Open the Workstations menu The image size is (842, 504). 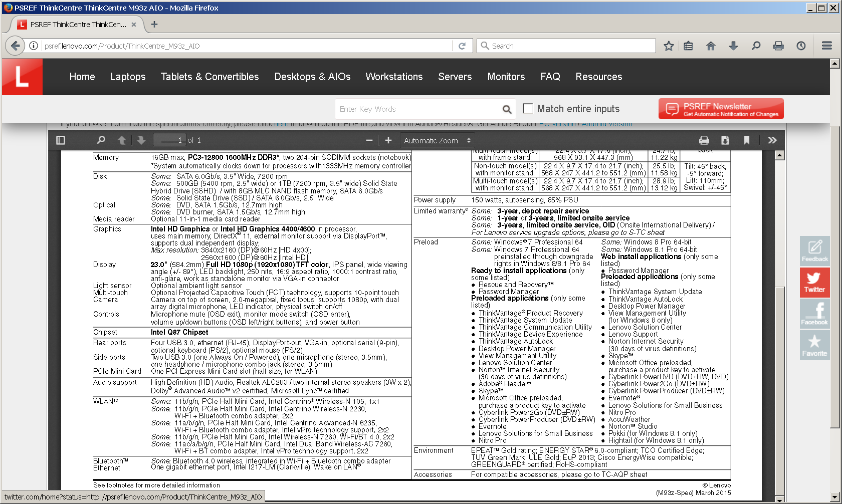pyautogui.click(x=394, y=77)
